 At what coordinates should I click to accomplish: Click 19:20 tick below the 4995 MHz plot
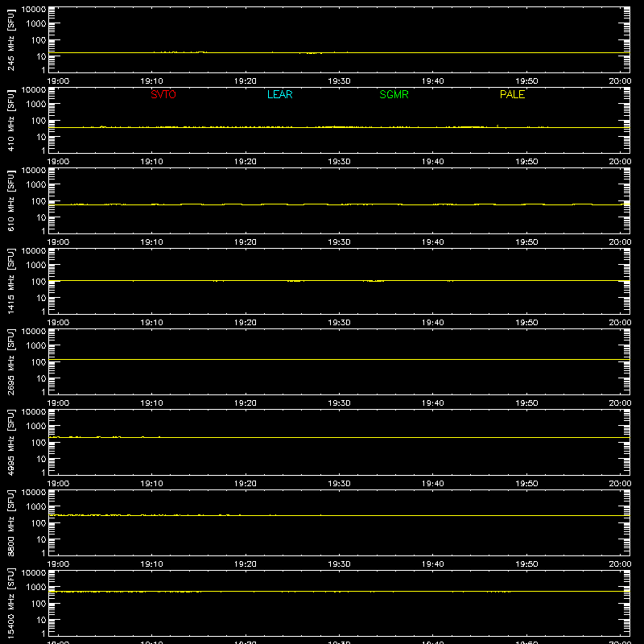click(x=246, y=484)
